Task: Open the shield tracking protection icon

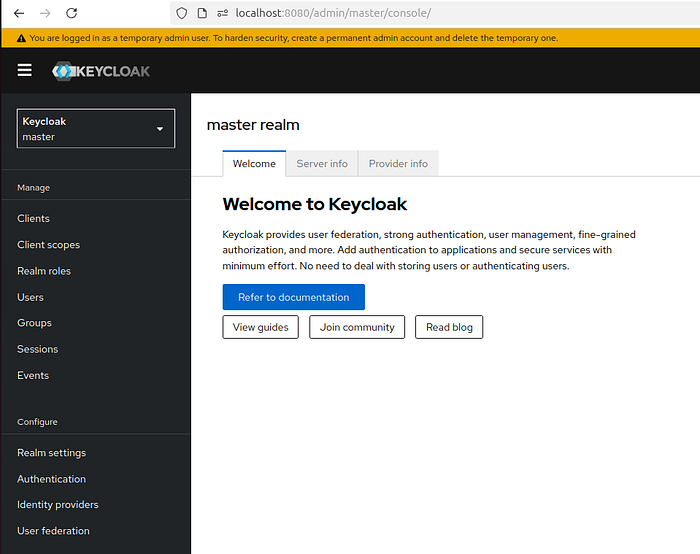Action: tap(182, 13)
